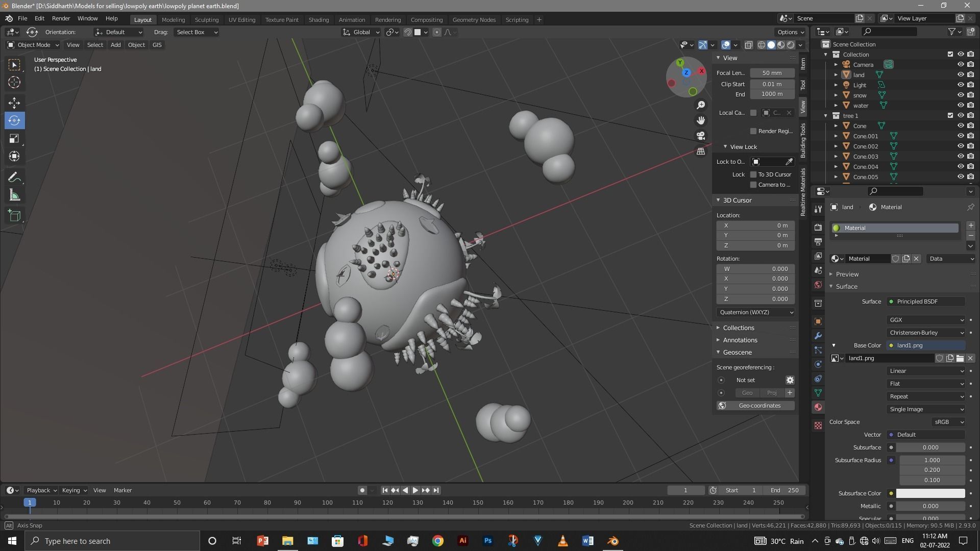The image size is (980, 551).
Task: Select the Not set georeferencing radio
Action: tap(721, 380)
